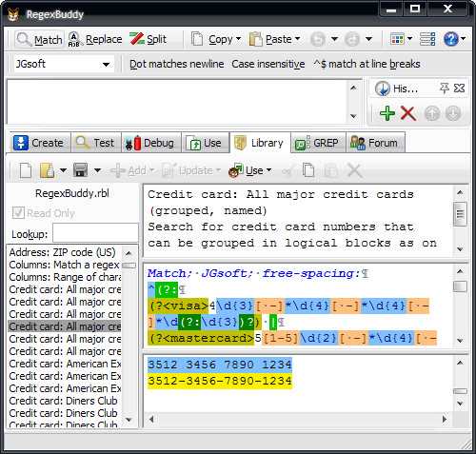Image resolution: width=476 pixels, height=454 pixels.
Task: Click the grayed Undo icon
Action: click(318, 39)
